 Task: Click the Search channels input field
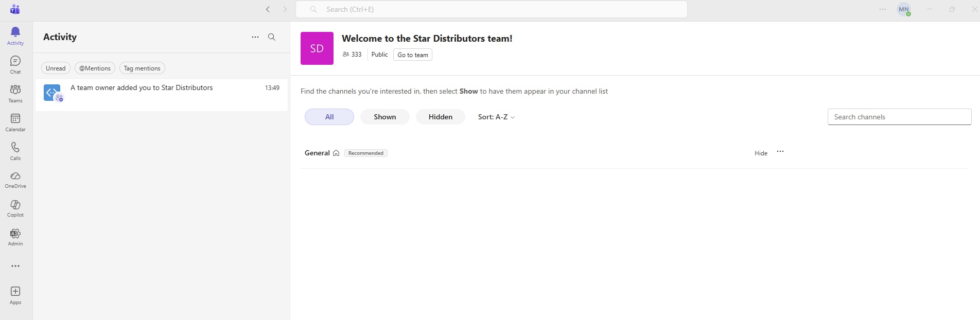(x=899, y=117)
